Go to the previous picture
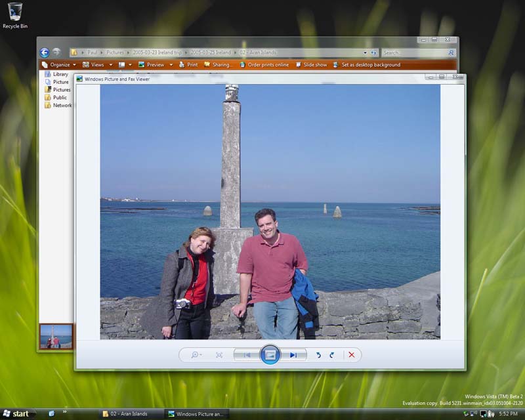 click(247, 355)
